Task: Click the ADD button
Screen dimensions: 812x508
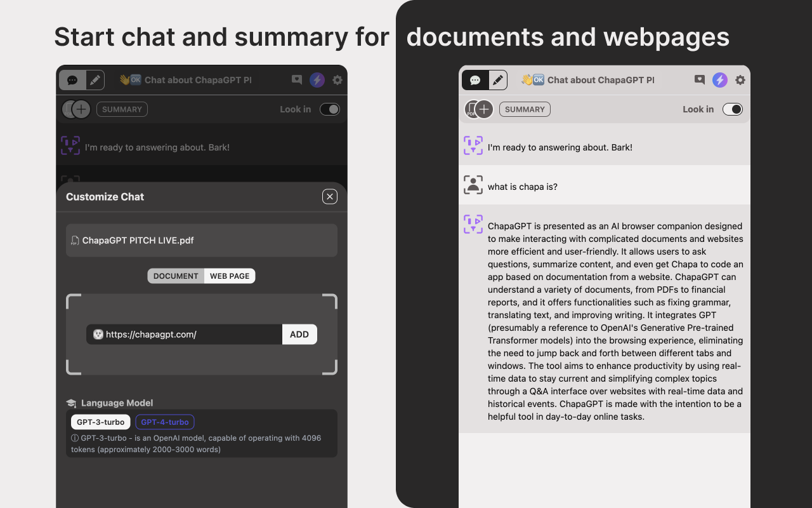Action: tap(299, 335)
